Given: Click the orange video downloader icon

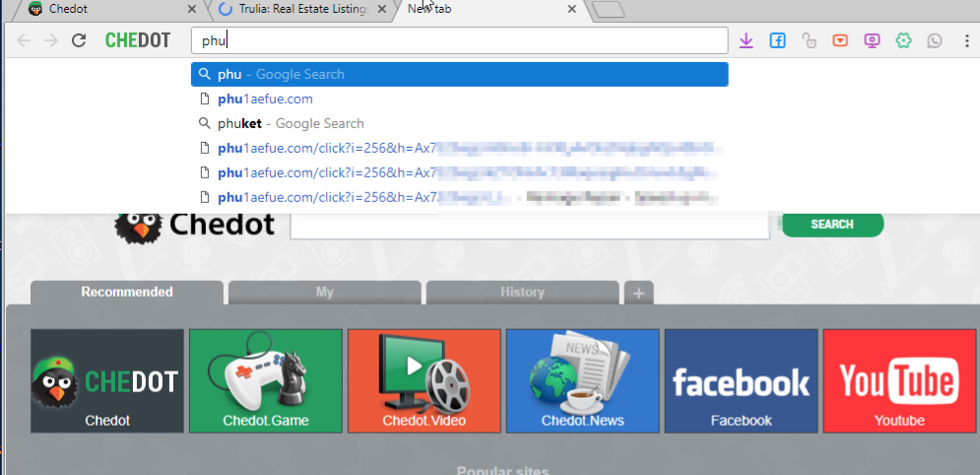Looking at the screenshot, I should (x=840, y=40).
